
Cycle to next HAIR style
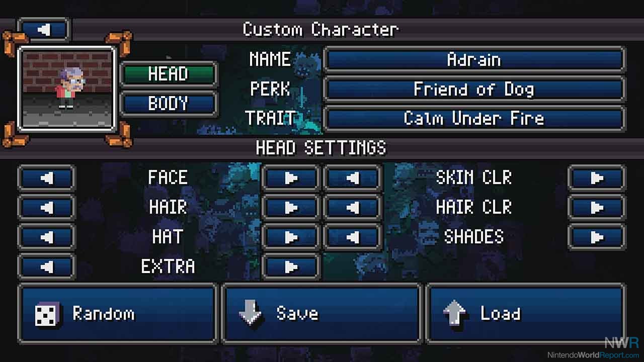click(x=291, y=207)
